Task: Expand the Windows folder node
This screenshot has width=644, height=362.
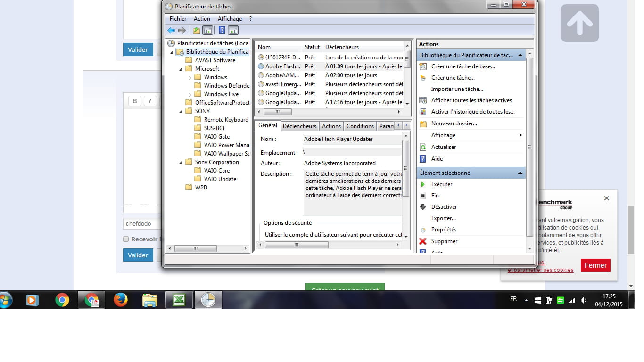Action: 190,77
